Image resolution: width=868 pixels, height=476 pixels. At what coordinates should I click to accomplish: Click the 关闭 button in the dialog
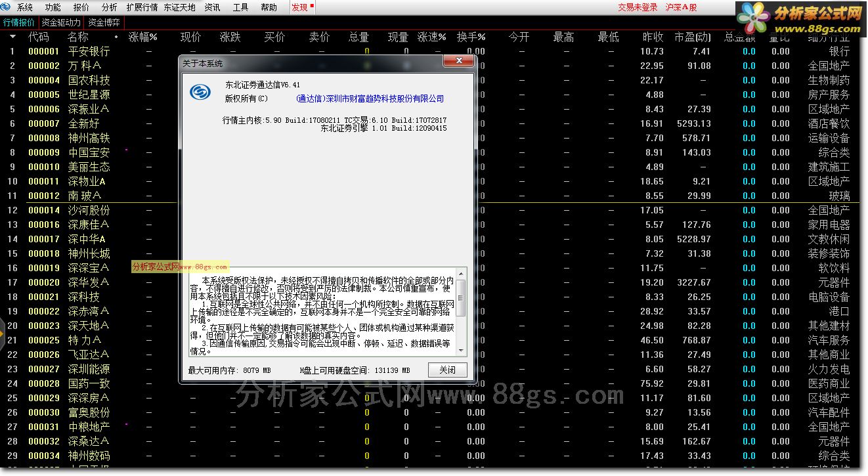point(447,370)
